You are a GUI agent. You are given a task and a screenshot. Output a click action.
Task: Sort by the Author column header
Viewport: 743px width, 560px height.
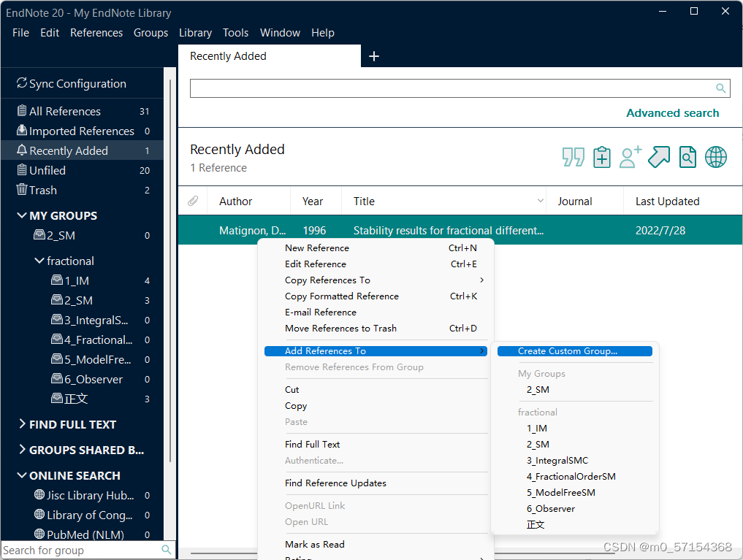tap(235, 202)
